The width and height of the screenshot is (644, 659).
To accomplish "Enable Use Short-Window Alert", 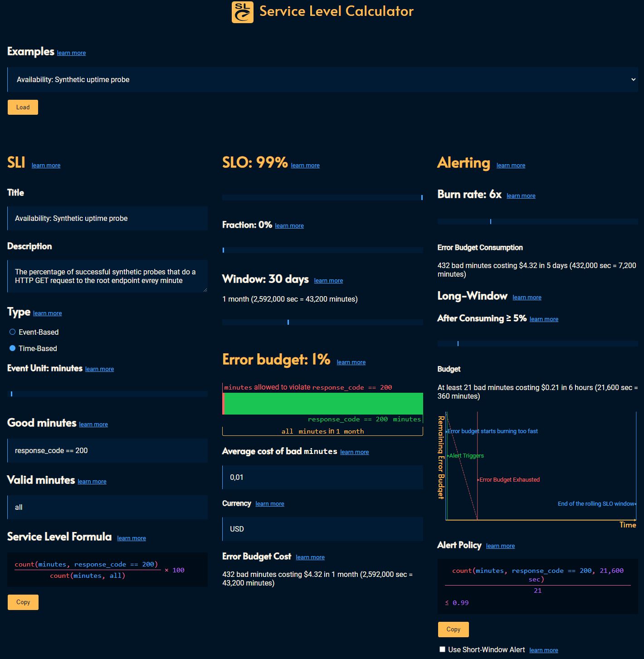I will pyautogui.click(x=442, y=649).
